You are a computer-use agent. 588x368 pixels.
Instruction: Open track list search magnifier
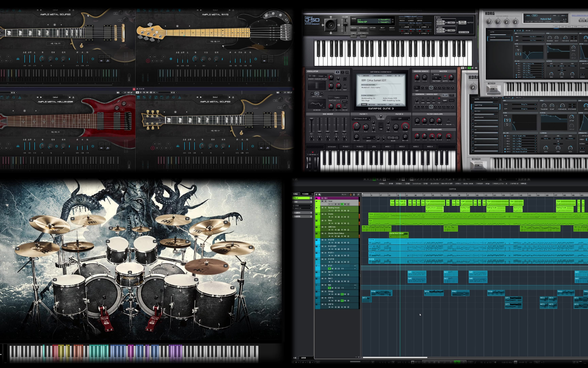pos(358,195)
